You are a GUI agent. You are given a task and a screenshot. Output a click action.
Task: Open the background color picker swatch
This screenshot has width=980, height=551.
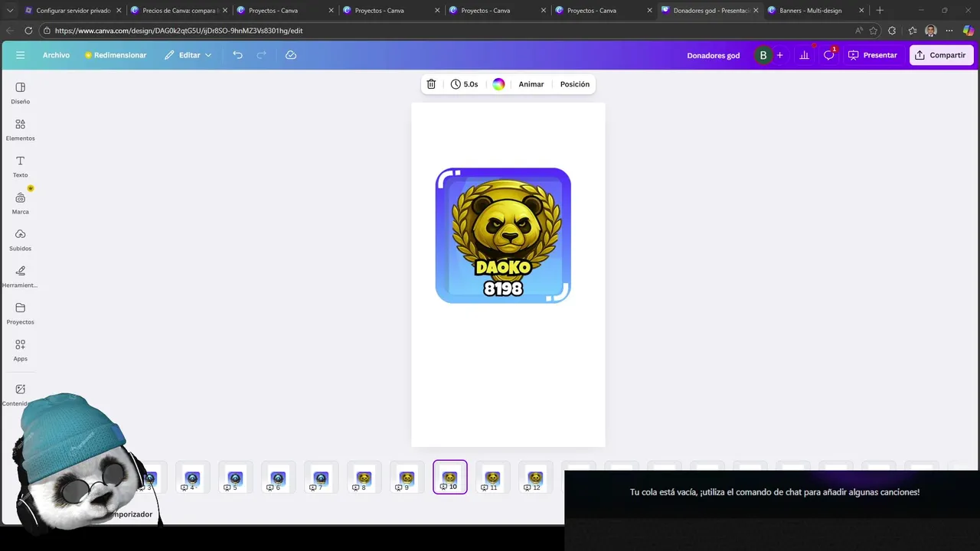click(x=498, y=84)
